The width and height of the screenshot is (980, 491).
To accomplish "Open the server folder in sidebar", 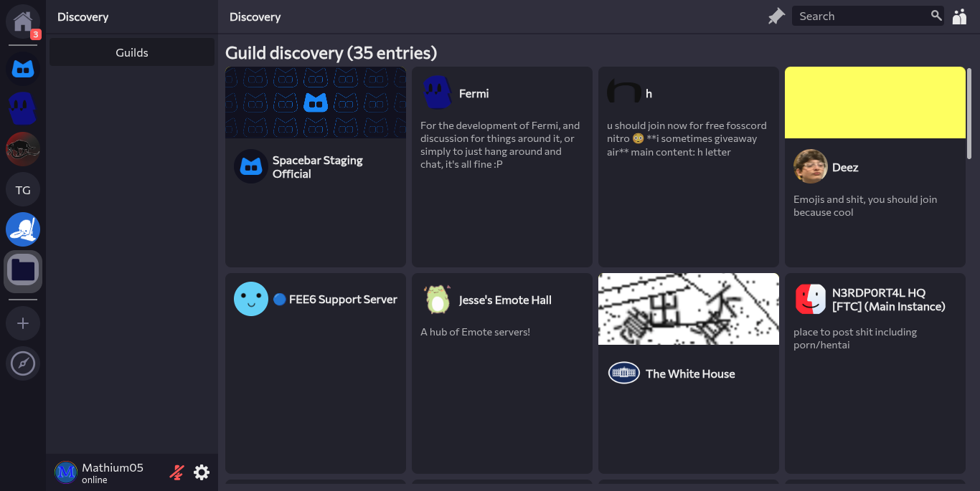I will click(23, 270).
